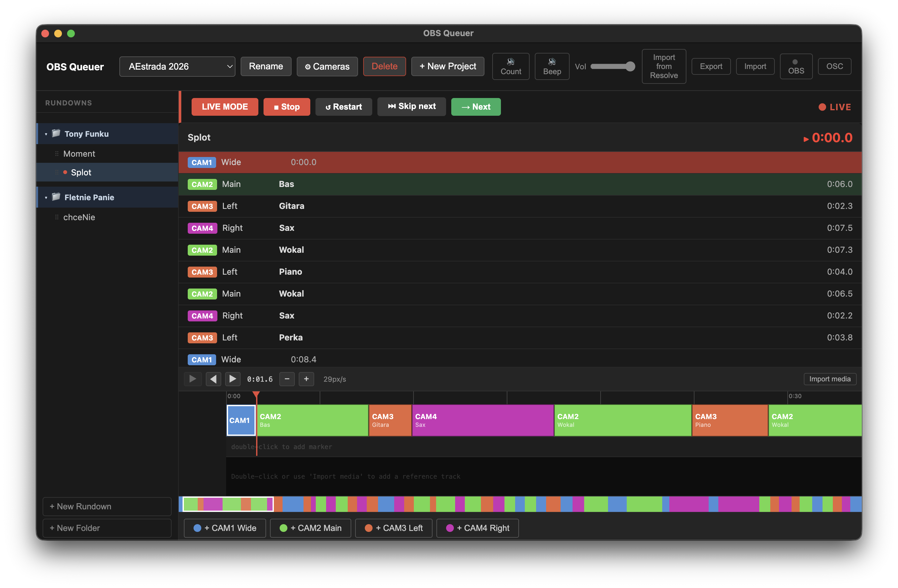The image size is (898, 588).
Task: Click the CAM2 badge in 0:06.5 Wokal row
Action: pos(202,294)
